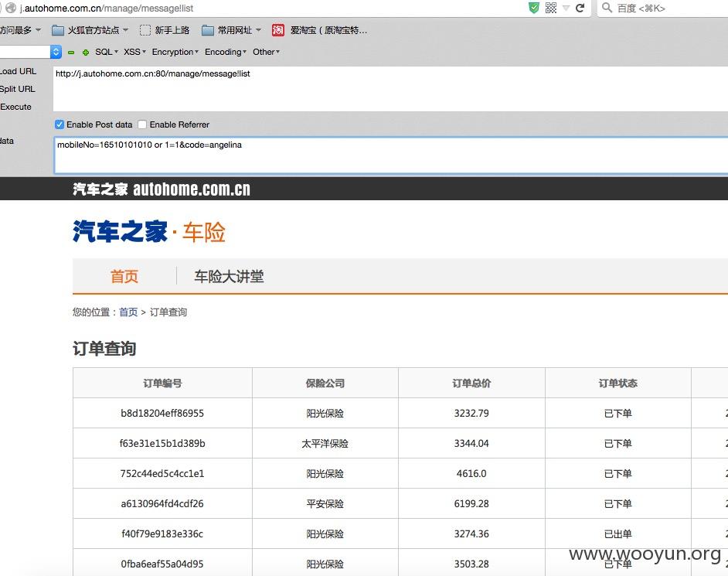Reload the page with refresh icon
The width and height of the screenshot is (728, 576).
coord(580,8)
